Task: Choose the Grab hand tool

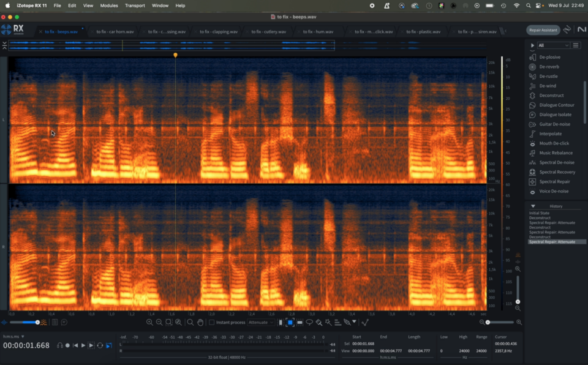Action: (x=200, y=322)
